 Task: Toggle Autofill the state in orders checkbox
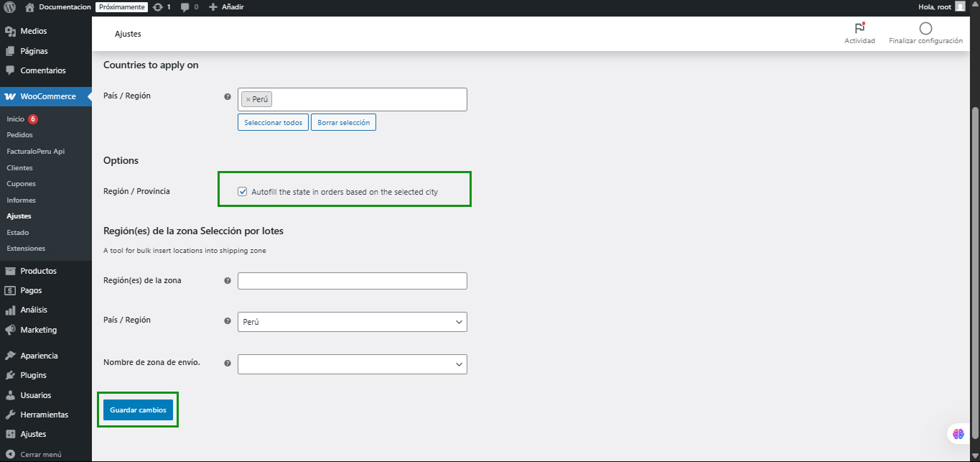pyautogui.click(x=243, y=192)
